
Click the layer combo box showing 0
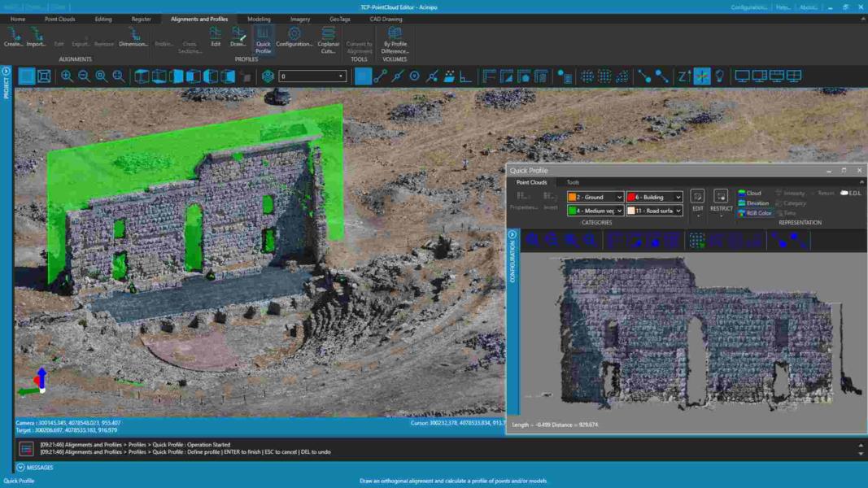(312, 76)
